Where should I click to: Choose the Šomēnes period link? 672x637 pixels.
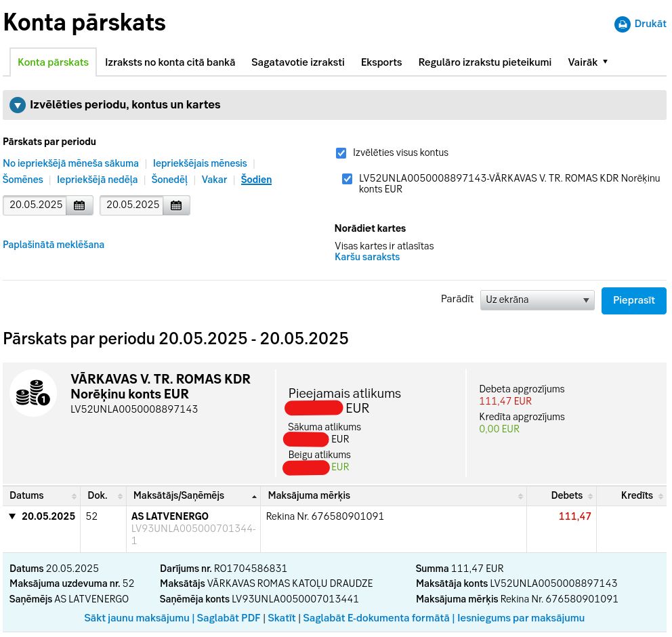tap(23, 179)
